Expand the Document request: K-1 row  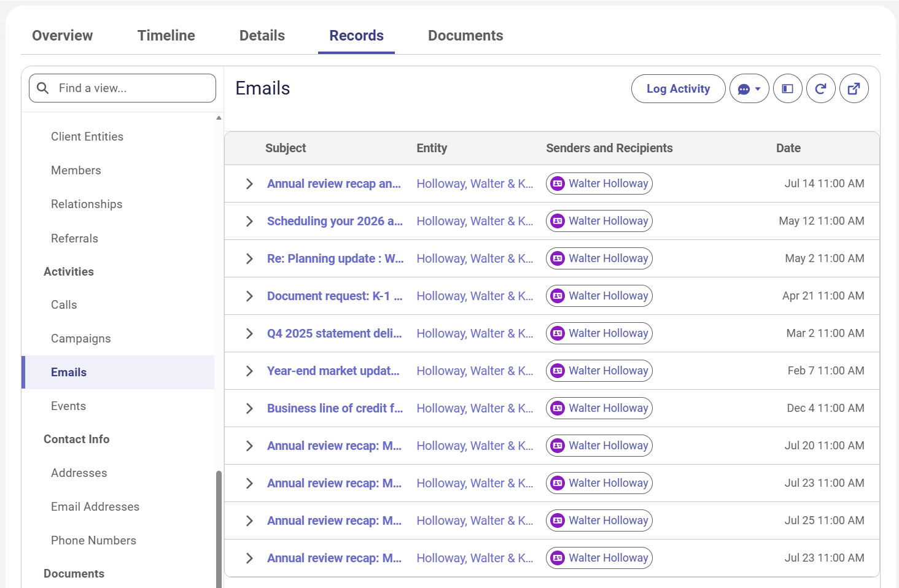[x=249, y=296]
